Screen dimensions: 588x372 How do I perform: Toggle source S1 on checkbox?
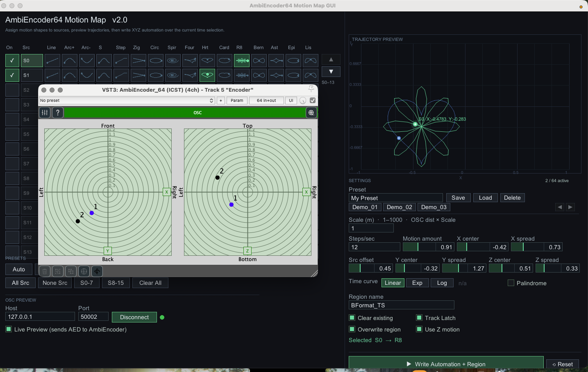12,75
